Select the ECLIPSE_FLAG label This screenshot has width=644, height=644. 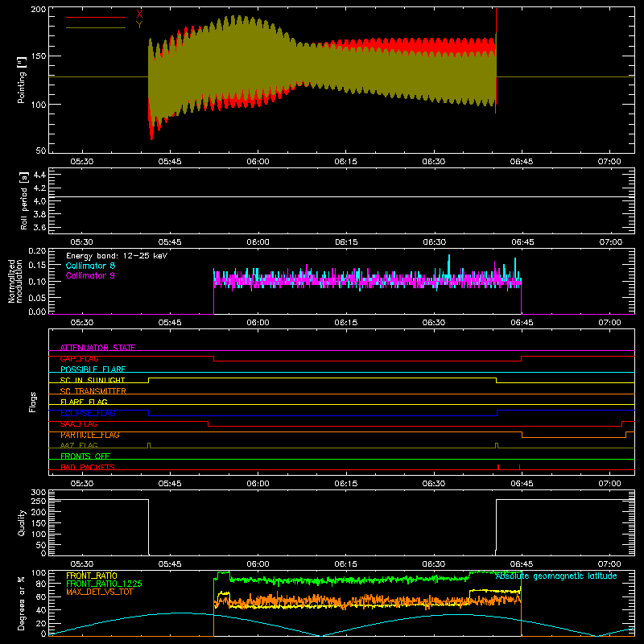click(x=88, y=413)
